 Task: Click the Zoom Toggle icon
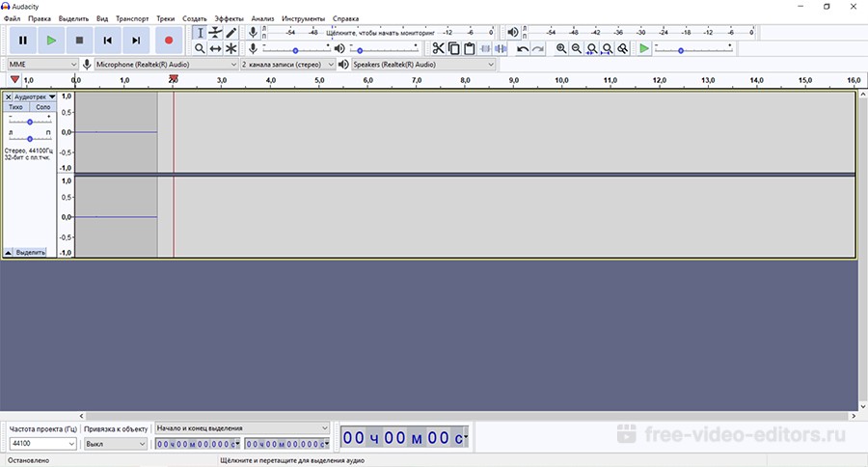(x=623, y=49)
